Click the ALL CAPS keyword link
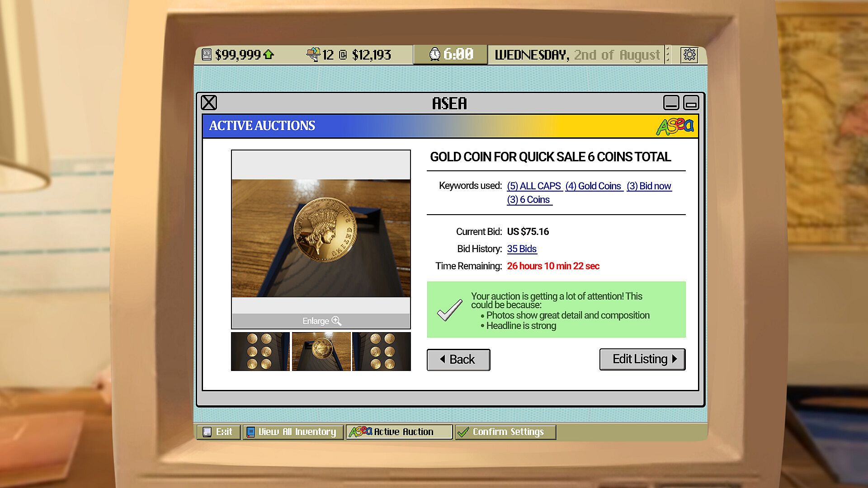Image resolution: width=868 pixels, height=488 pixels. tap(534, 186)
